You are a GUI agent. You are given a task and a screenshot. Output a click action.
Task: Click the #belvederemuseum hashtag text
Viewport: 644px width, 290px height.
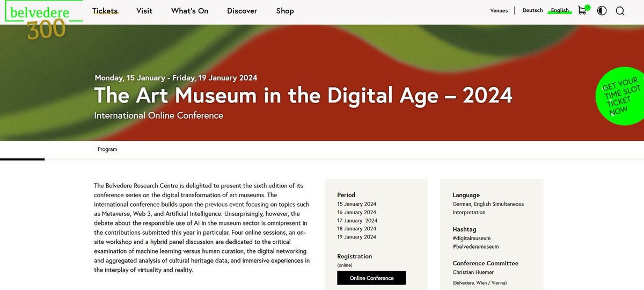[x=475, y=247]
